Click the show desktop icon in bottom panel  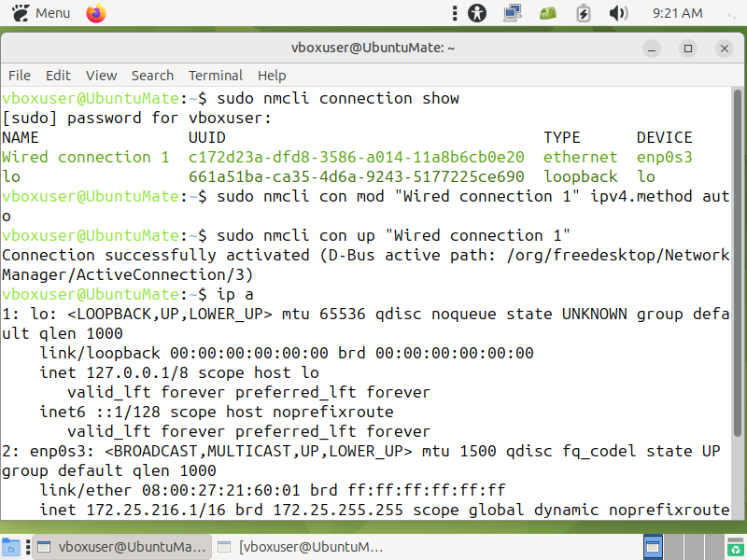click(11, 547)
